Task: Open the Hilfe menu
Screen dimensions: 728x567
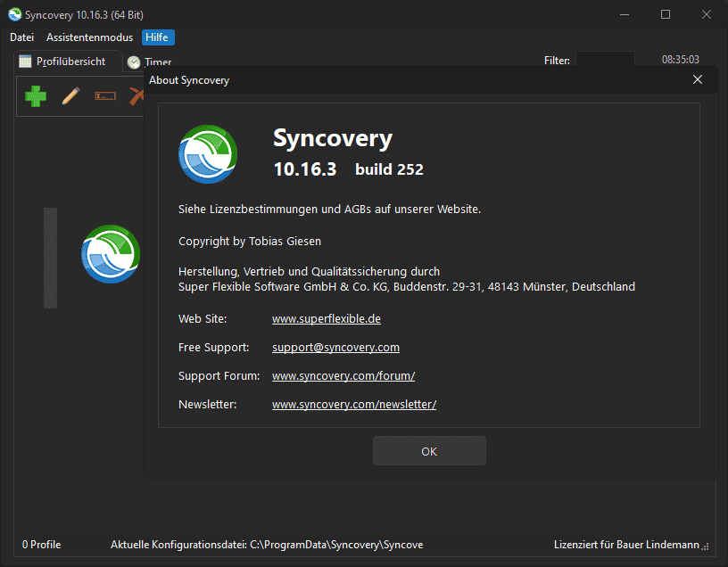Action: pyautogui.click(x=157, y=37)
